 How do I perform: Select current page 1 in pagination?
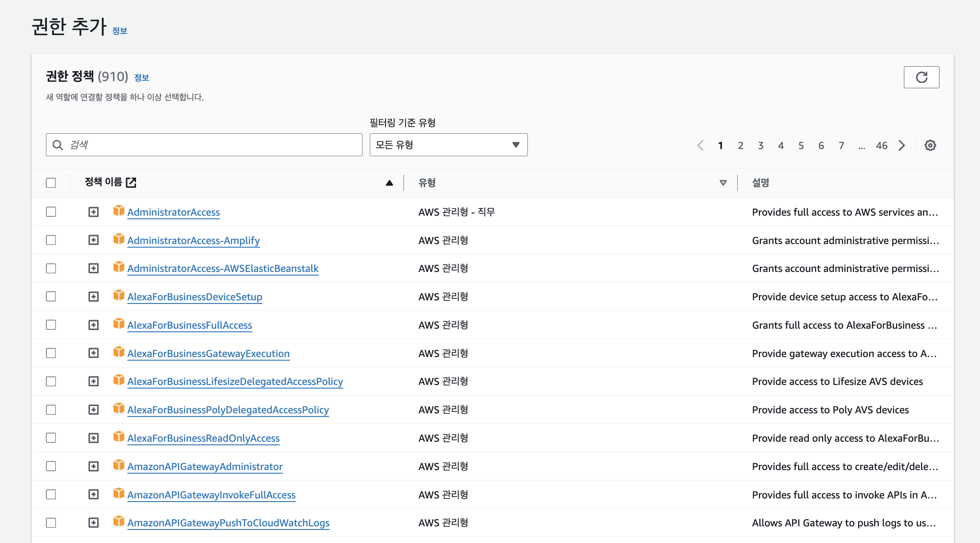point(721,145)
